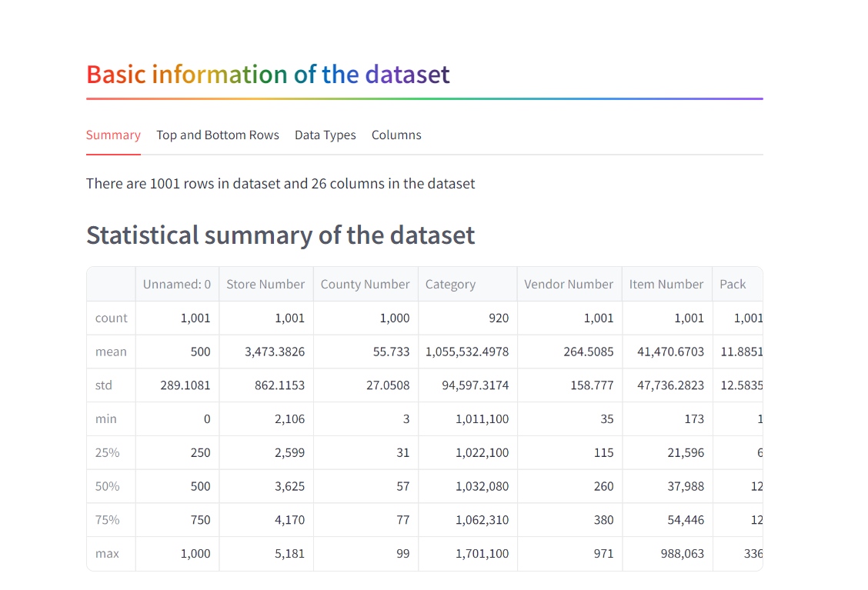Click the Basic information heading

click(x=268, y=74)
